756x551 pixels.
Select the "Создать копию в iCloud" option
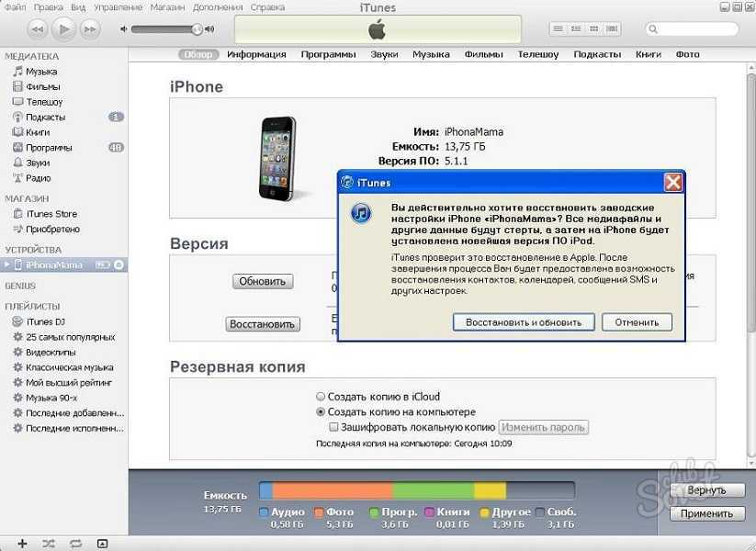[x=321, y=397]
